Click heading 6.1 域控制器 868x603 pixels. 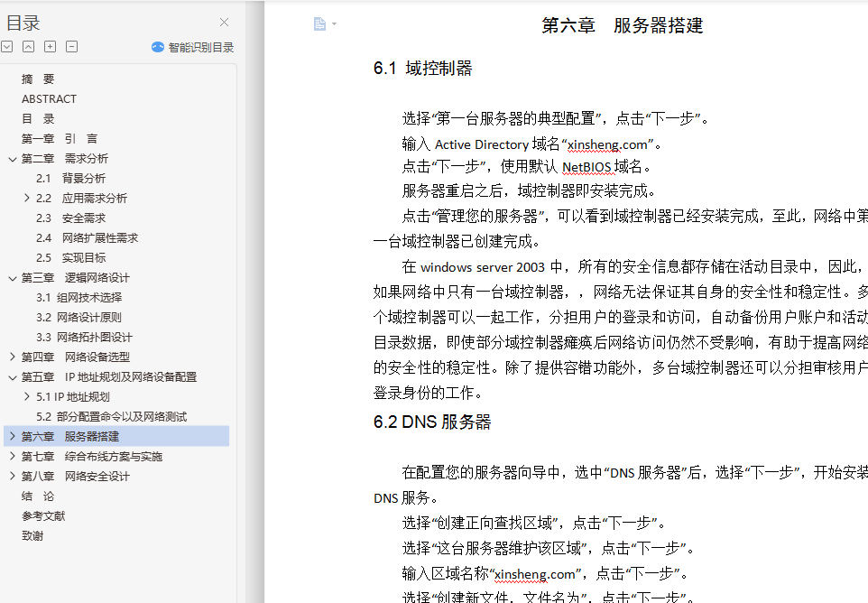(x=423, y=68)
